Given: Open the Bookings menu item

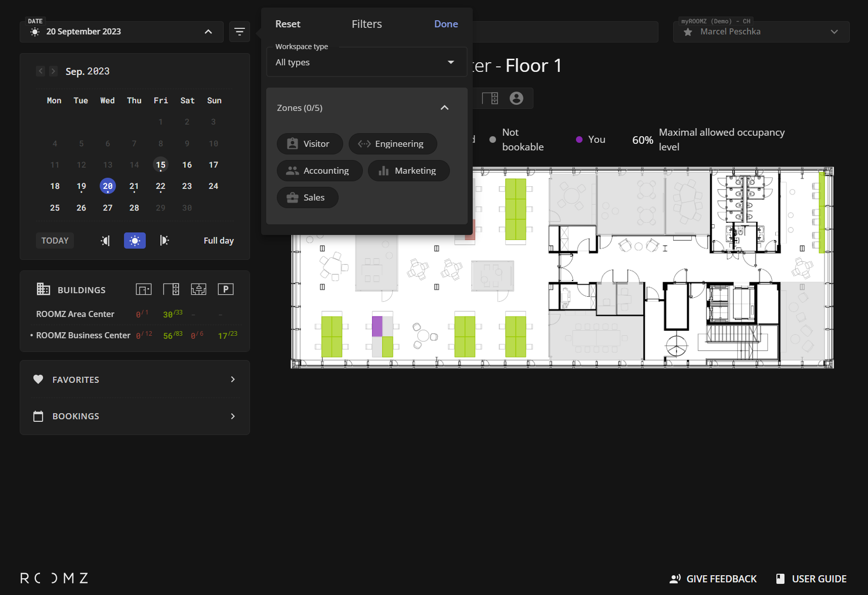Looking at the screenshot, I should (135, 416).
